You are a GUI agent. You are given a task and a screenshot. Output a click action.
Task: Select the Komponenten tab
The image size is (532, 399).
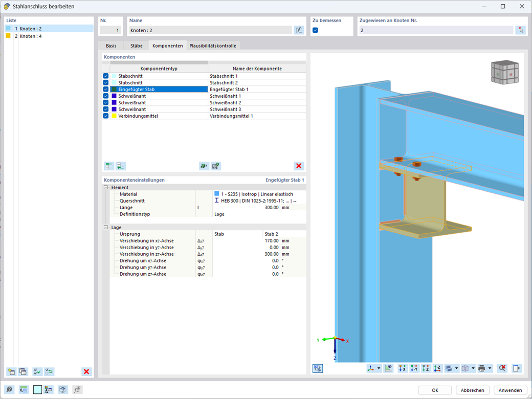pos(168,46)
